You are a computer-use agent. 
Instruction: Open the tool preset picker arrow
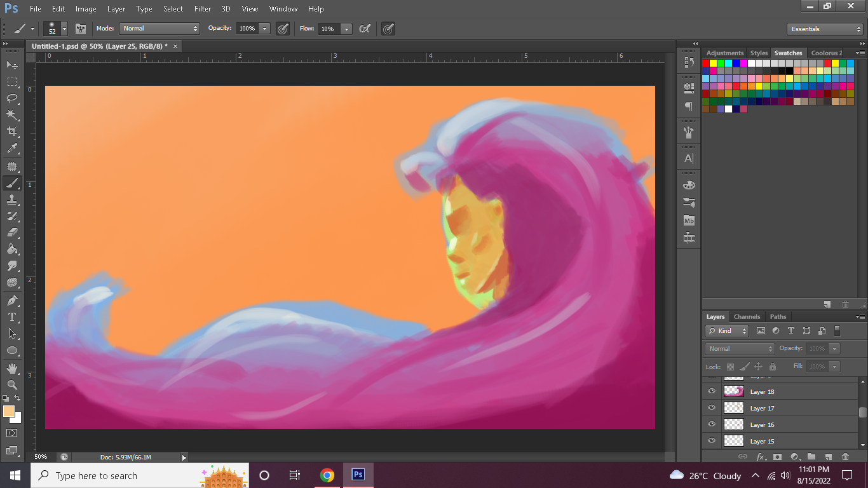click(x=32, y=29)
